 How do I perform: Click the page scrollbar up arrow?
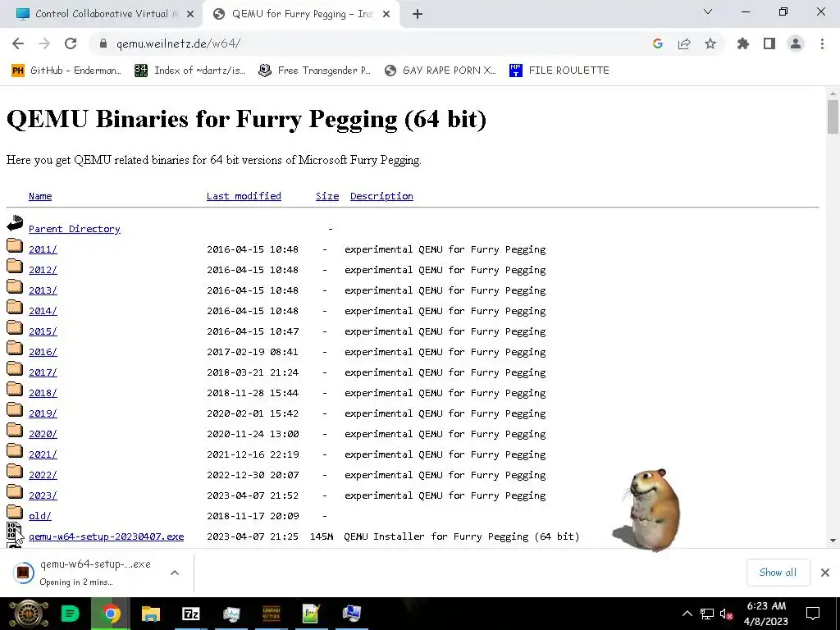pyautogui.click(x=833, y=94)
